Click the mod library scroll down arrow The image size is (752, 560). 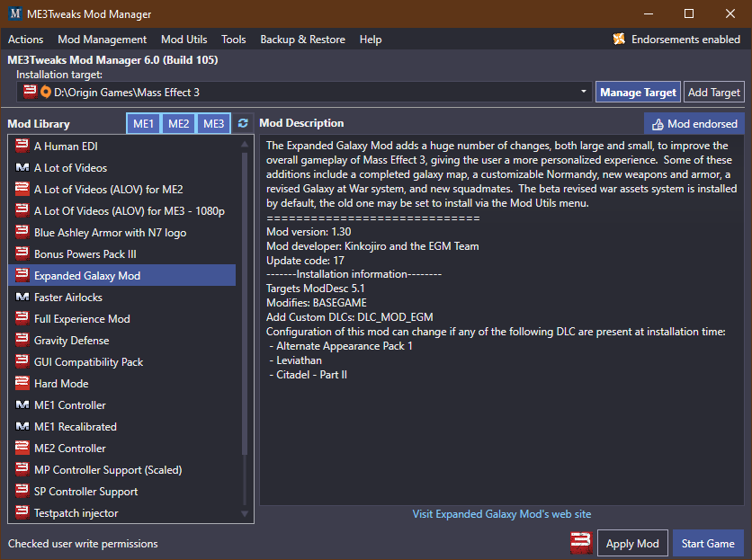pyautogui.click(x=245, y=514)
